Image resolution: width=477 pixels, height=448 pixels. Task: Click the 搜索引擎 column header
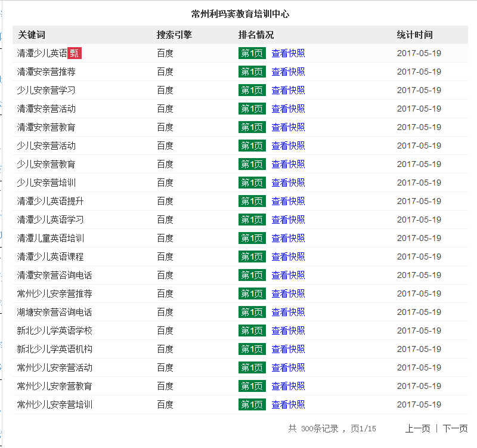pyautogui.click(x=169, y=35)
